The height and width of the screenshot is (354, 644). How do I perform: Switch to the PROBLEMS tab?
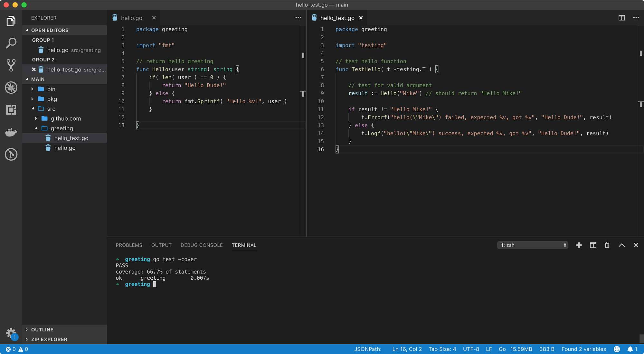coord(129,245)
